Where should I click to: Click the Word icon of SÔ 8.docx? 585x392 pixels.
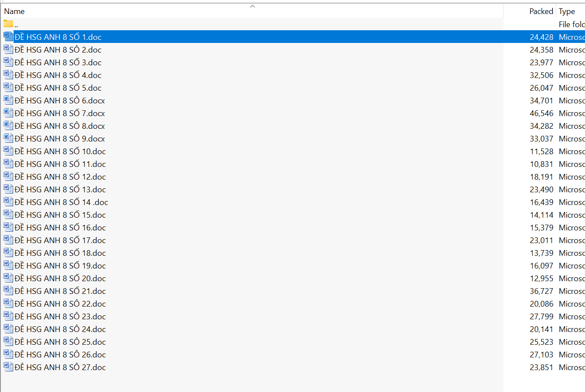8,126
